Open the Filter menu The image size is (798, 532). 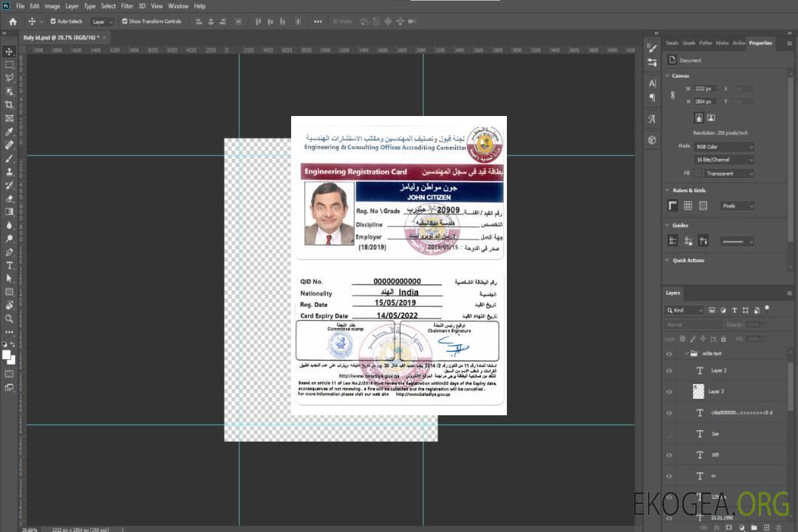pyautogui.click(x=127, y=6)
